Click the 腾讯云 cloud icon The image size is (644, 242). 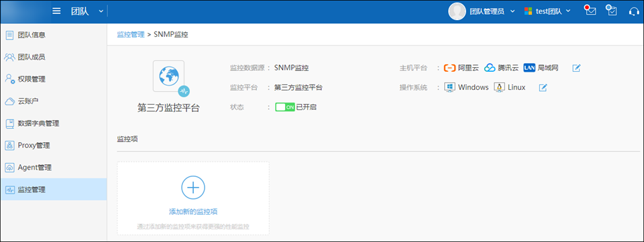490,68
